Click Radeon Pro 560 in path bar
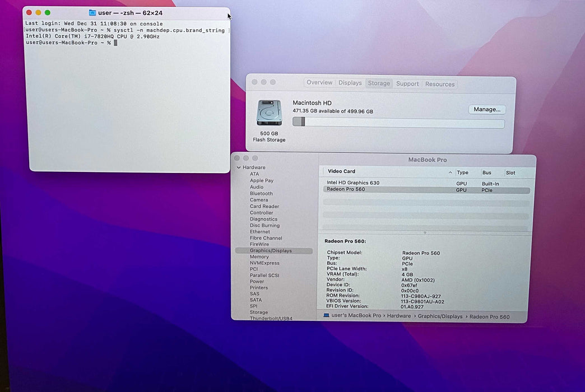This screenshot has width=585, height=392. [490, 316]
